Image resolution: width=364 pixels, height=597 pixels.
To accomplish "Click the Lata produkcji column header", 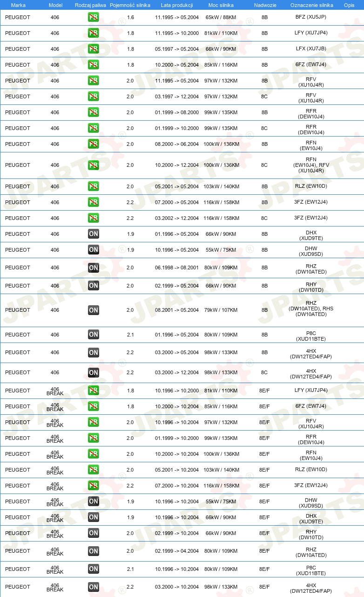I will click(177, 5).
